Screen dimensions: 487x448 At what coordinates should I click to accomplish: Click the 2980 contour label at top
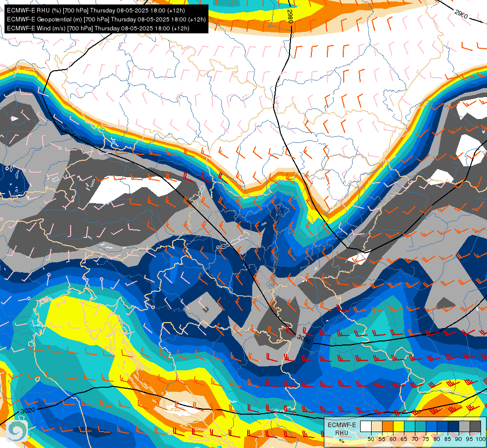point(290,16)
